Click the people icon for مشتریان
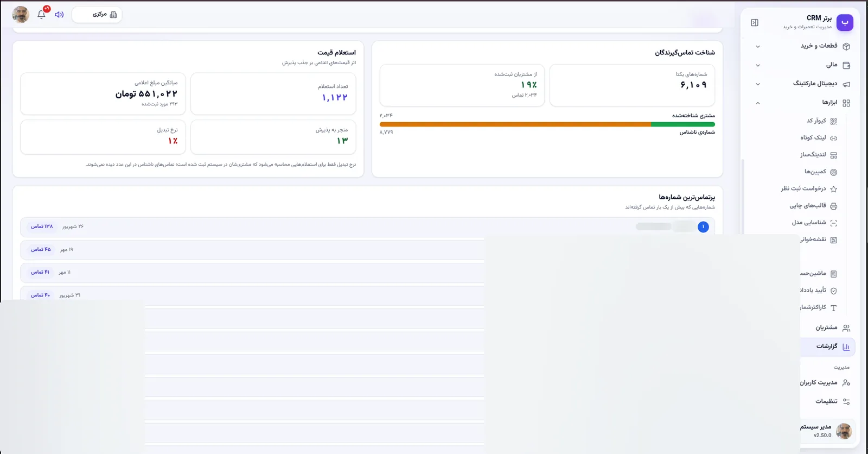 846,328
